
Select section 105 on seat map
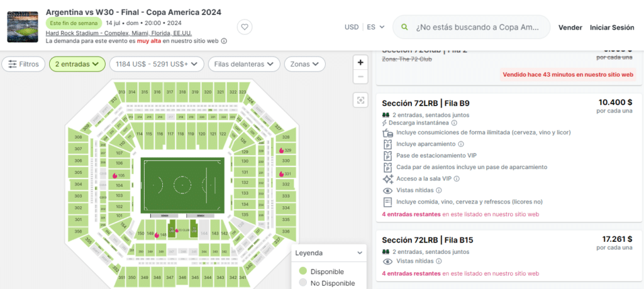pyautogui.click(x=118, y=175)
